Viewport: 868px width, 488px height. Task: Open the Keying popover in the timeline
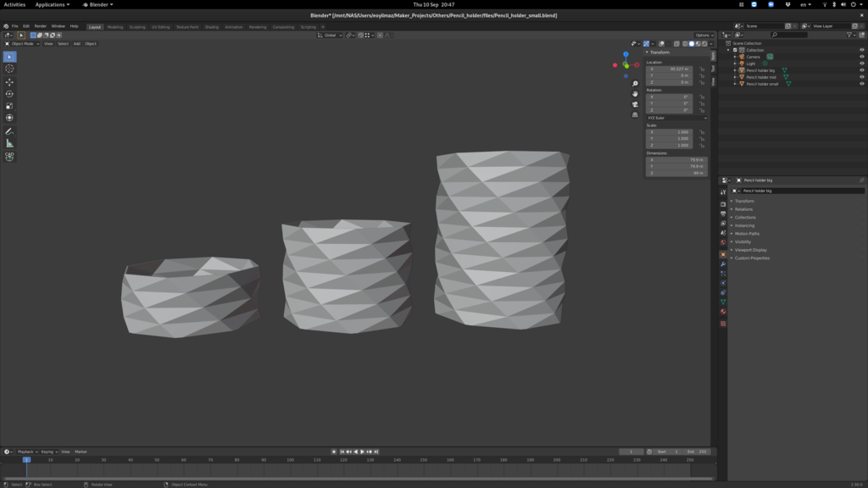48,452
